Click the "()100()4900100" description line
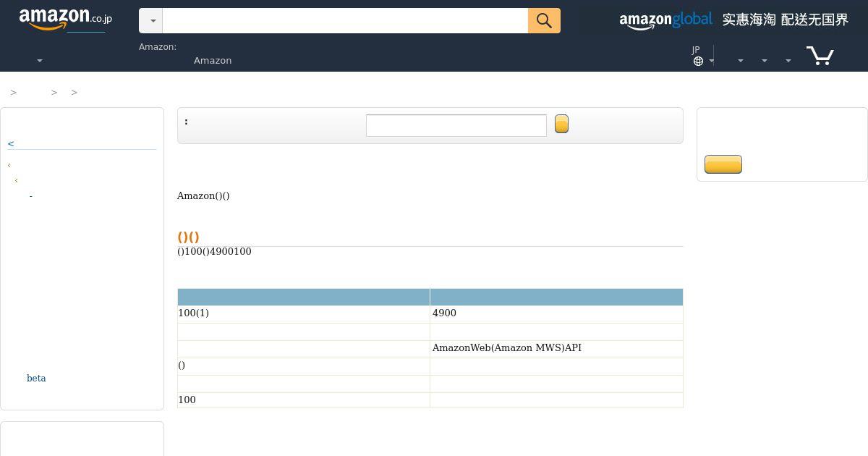This screenshot has height=456, width=868. coord(214,252)
